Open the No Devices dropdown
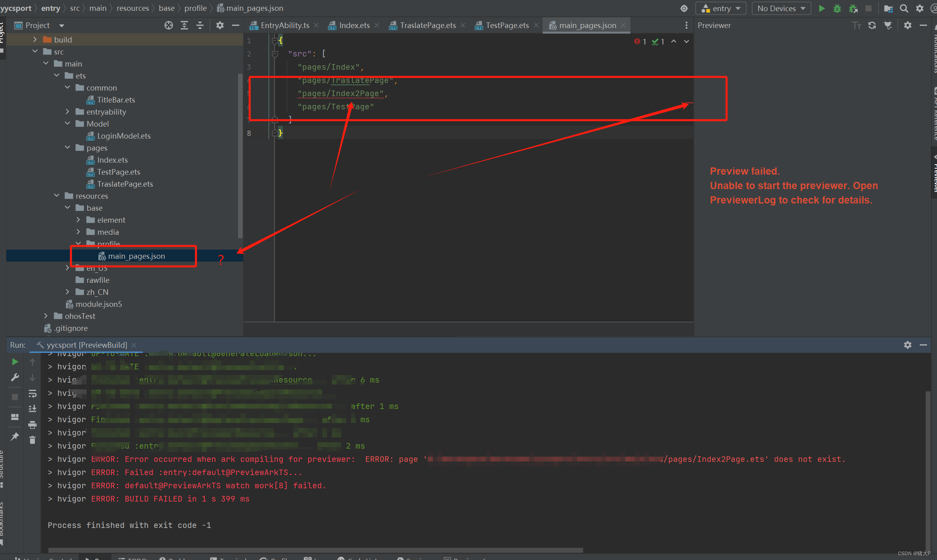This screenshot has height=560, width=937. click(x=781, y=8)
